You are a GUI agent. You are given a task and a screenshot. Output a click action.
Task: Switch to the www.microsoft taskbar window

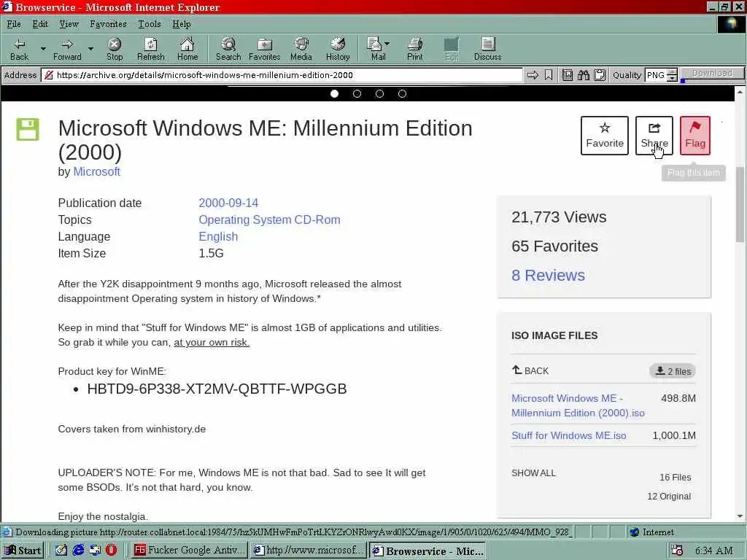point(309,551)
